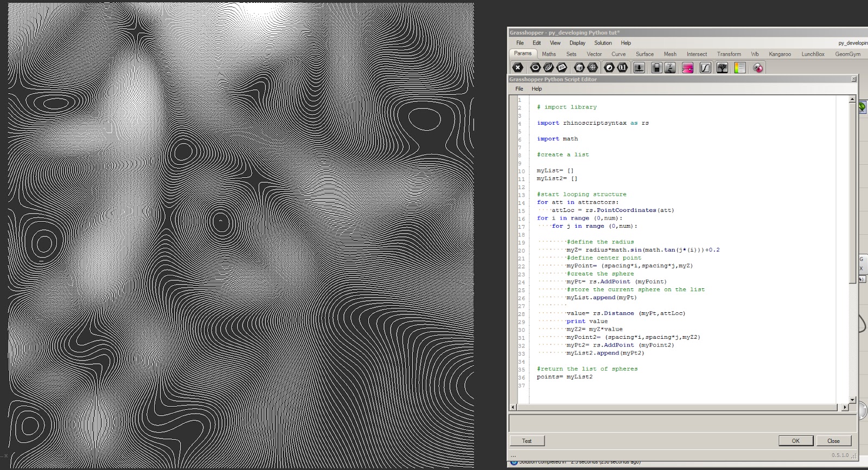Select the Mesh parameter hexagon icon
The width and height of the screenshot is (868, 470).
tap(593, 67)
